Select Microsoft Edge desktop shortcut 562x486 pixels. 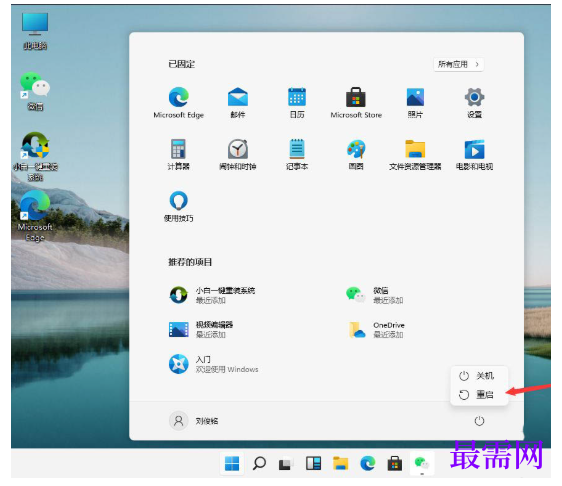[x=35, y=216]
